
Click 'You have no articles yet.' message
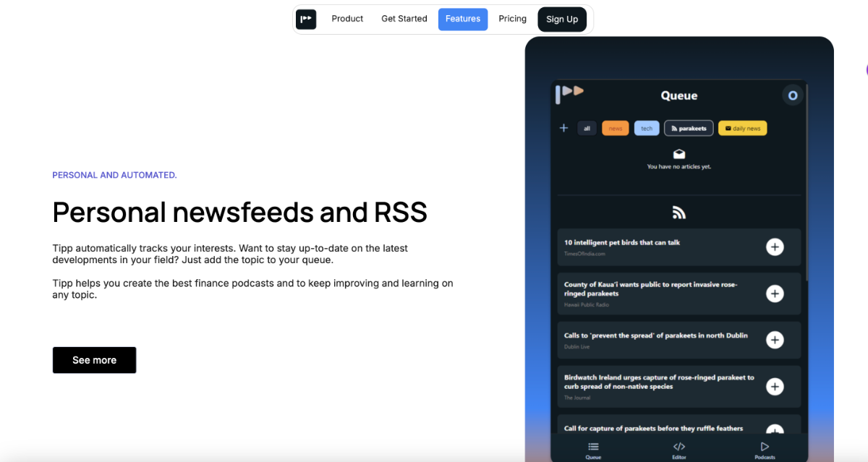679,167
